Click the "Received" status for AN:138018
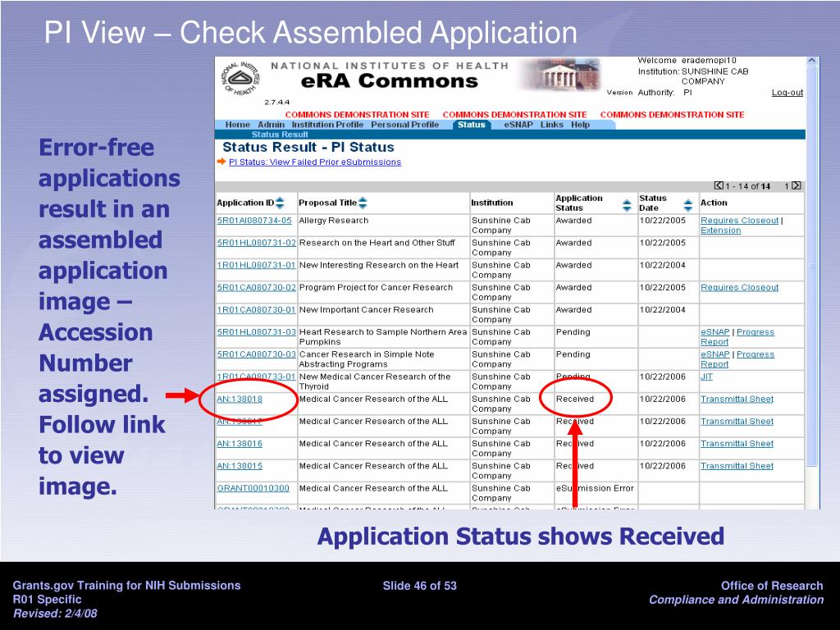 (575, 399)
